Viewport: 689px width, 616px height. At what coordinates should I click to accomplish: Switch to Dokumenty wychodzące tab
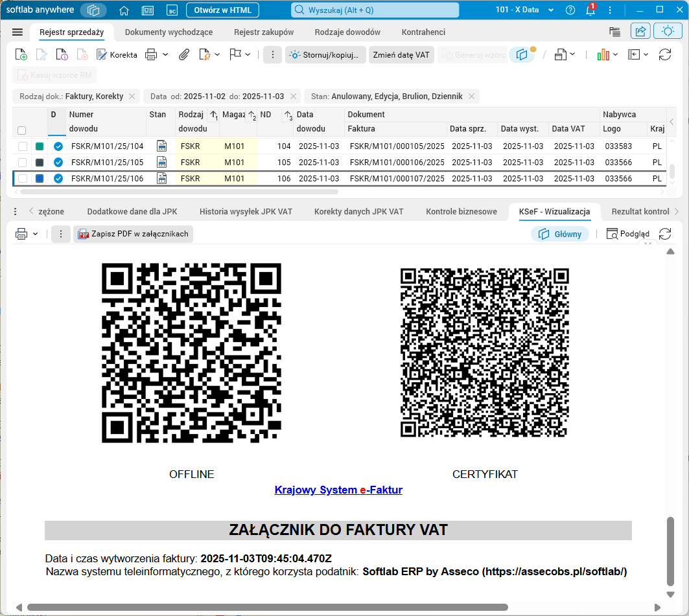pos(169,32)
